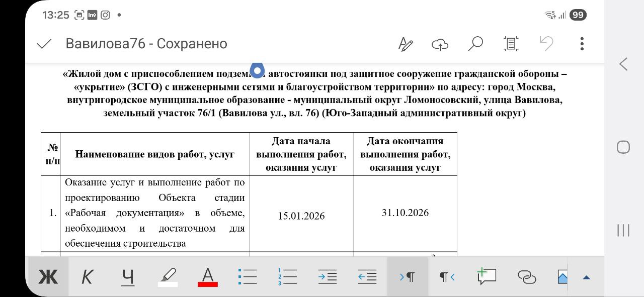
Task: Toggle italic К formatting
Action: click(88, 277)
